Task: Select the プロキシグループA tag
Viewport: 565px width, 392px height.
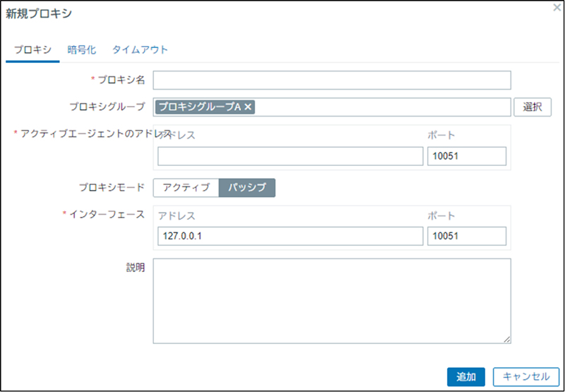Action: [199, 107]
